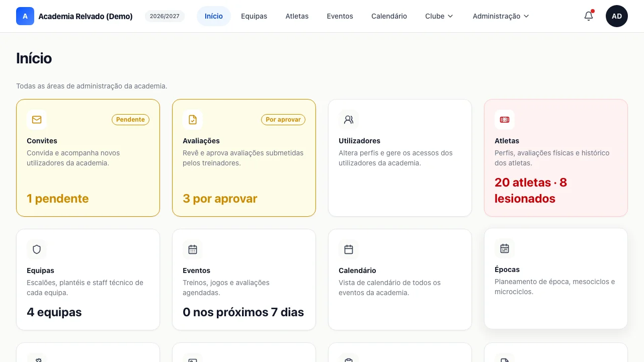
Task: Click the '1 pendente' count
Action: tap(58, 199)
